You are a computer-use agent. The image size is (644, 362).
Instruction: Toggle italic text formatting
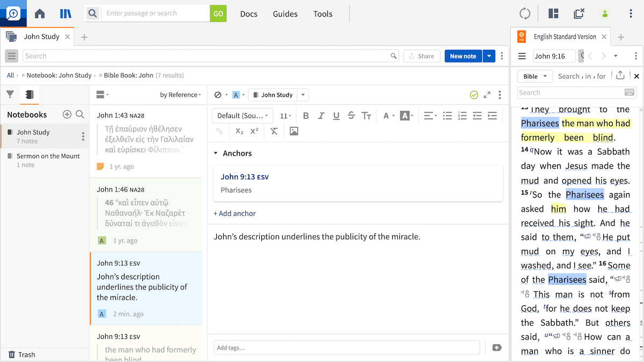pyautogui.click(x=321, y=116)
